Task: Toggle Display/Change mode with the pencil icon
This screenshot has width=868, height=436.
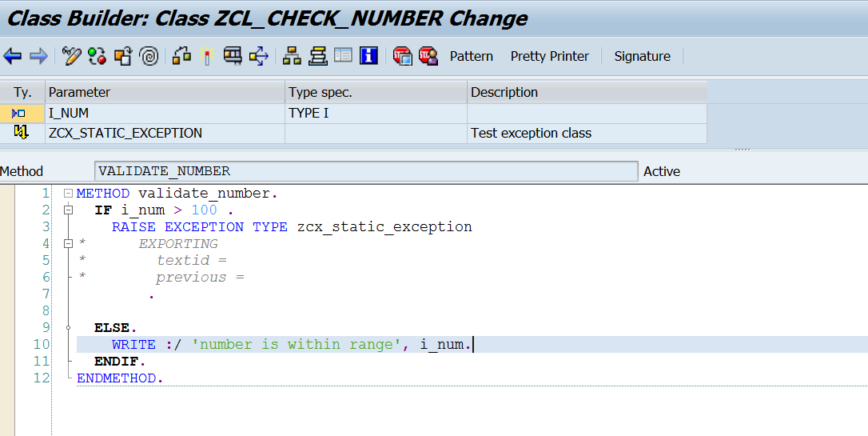Action: 71,56
